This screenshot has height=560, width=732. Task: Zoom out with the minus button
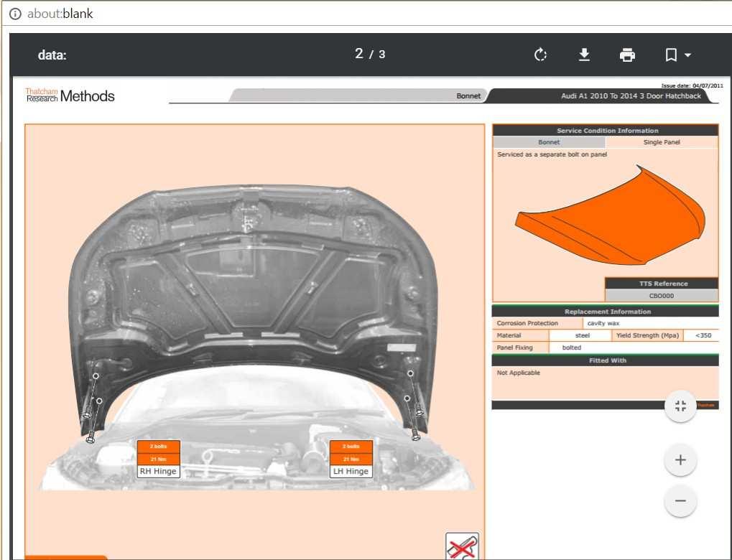681,500
